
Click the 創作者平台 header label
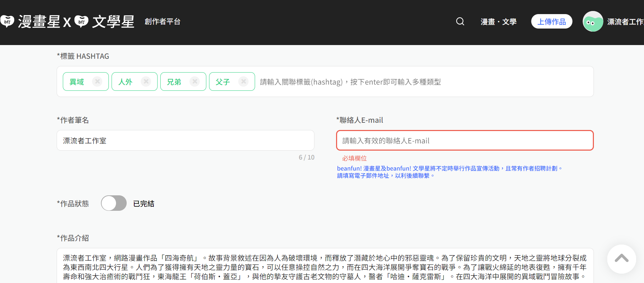pyautogui.click(x=162, y=22)
